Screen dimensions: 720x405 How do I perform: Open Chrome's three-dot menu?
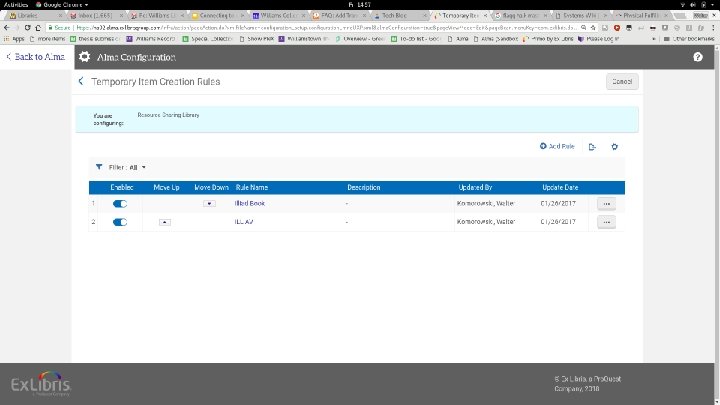[714, 28]
